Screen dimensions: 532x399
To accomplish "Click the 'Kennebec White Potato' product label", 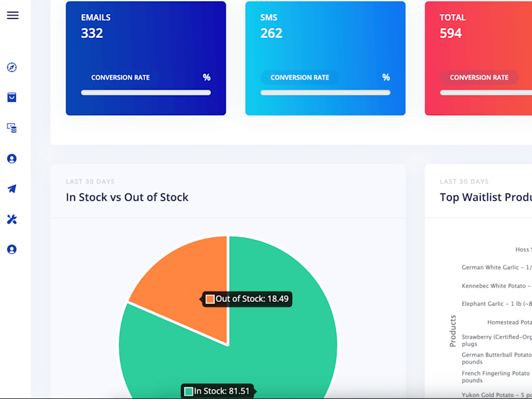I will pyautogui.click(x=497, y=286).
